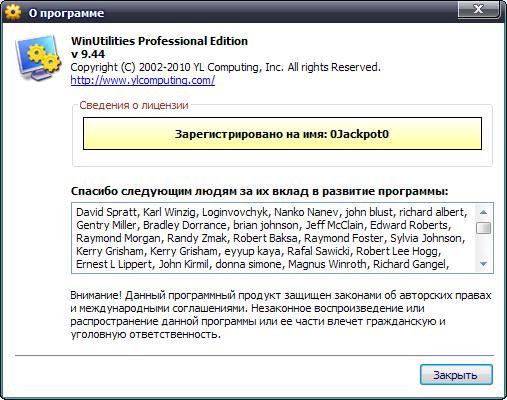507x400 pixels.
Task: Click the name Ernest L Lippert in list
Action: click(114, 264)
